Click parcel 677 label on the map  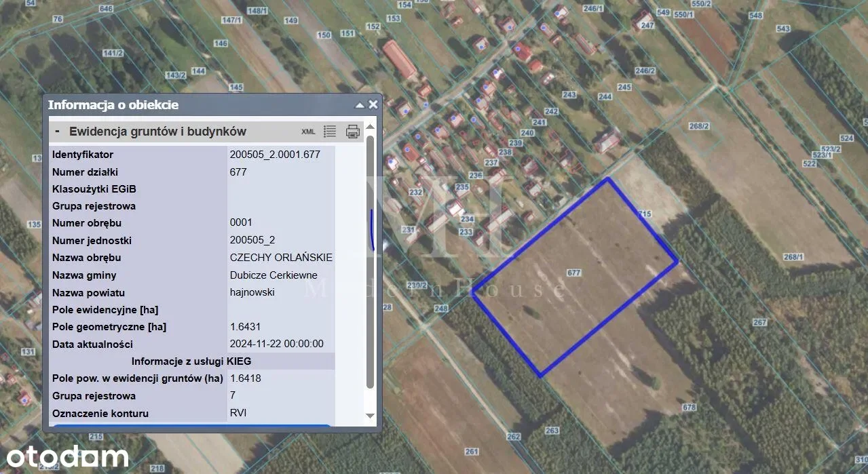tap(574, 273)
